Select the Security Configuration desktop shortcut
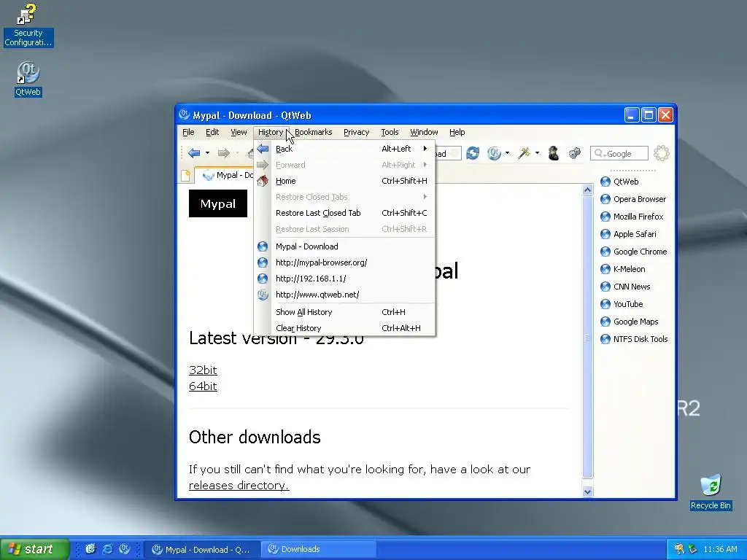The width and height of the screenshot is (747, 560). click(28, 26)
